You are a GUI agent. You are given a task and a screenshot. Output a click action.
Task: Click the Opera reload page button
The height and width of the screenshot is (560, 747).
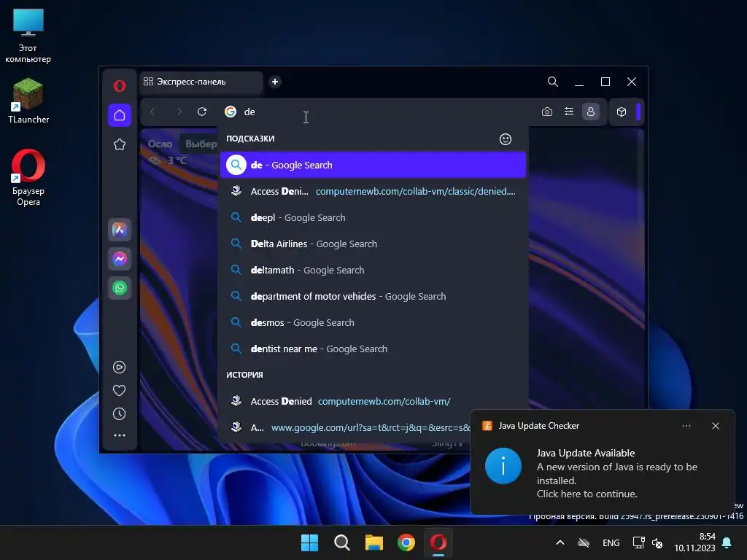[x=202, y=112]
